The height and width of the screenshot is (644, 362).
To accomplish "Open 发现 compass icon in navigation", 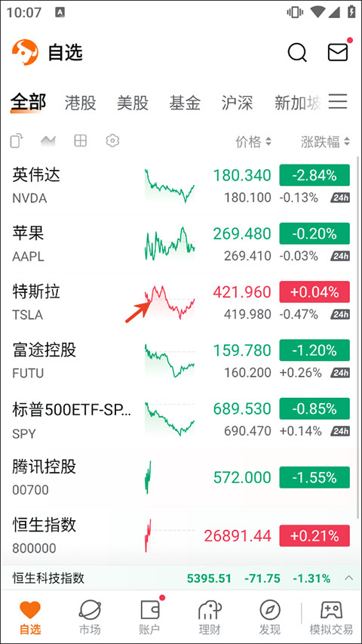I will coord(270,617).
